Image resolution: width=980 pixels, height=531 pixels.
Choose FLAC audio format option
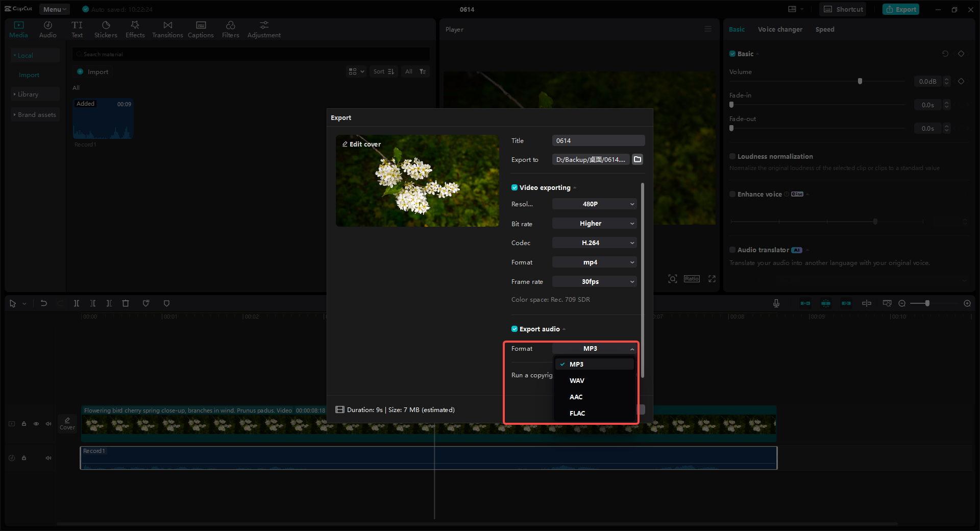[x=577, y=413]
